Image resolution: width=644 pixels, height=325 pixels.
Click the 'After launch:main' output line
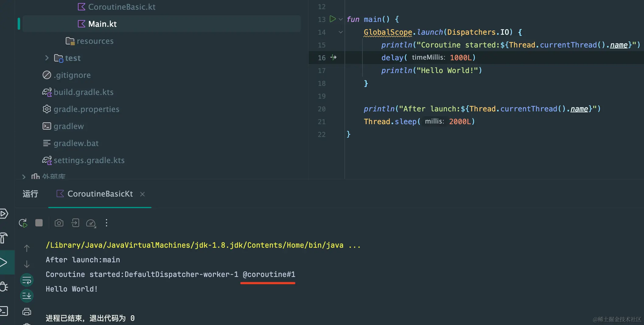(83, 260)
